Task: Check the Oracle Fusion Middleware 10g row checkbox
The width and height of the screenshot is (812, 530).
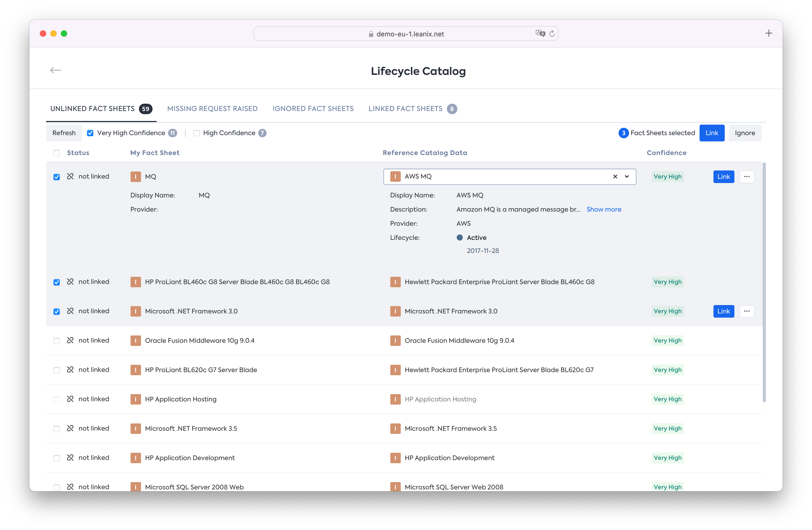Action: [57, 341]
